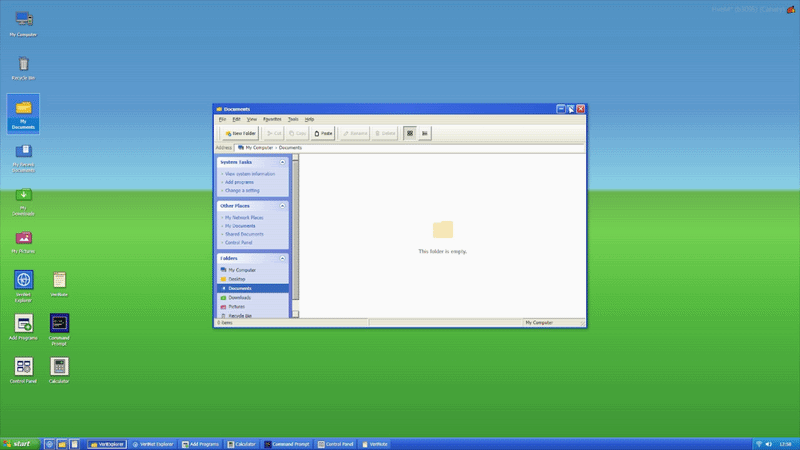
Task: Select Recycle Bin desktop icon
Action: tap(23, 68)
